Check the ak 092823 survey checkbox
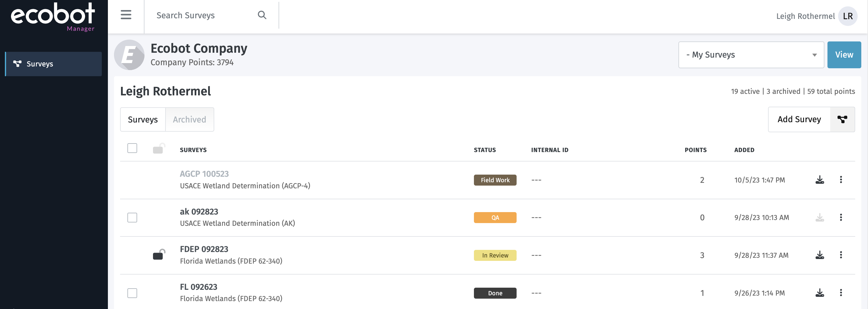 point(132,218)
